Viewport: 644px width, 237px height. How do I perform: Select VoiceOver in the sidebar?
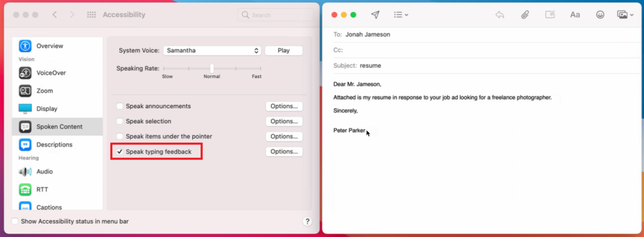point(51,73)
